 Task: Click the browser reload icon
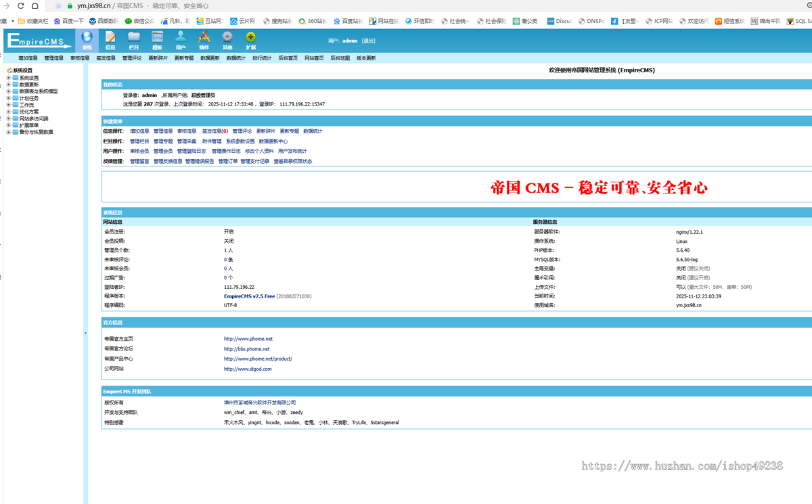(20, 5)
